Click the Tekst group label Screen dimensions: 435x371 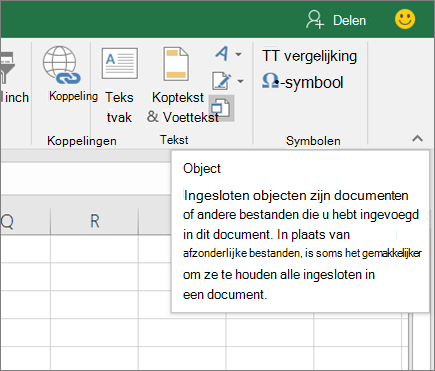pyautogui.click(x=174, y=140)
